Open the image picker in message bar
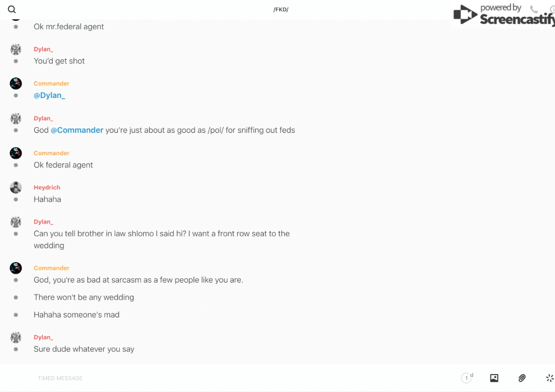This screenshot has width=555, height=392. point(494,378)
